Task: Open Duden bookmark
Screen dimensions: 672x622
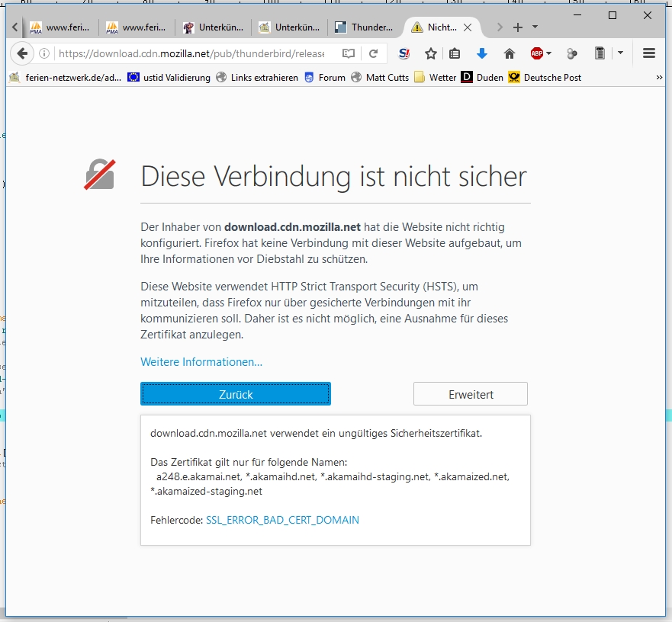Action: 482,78
